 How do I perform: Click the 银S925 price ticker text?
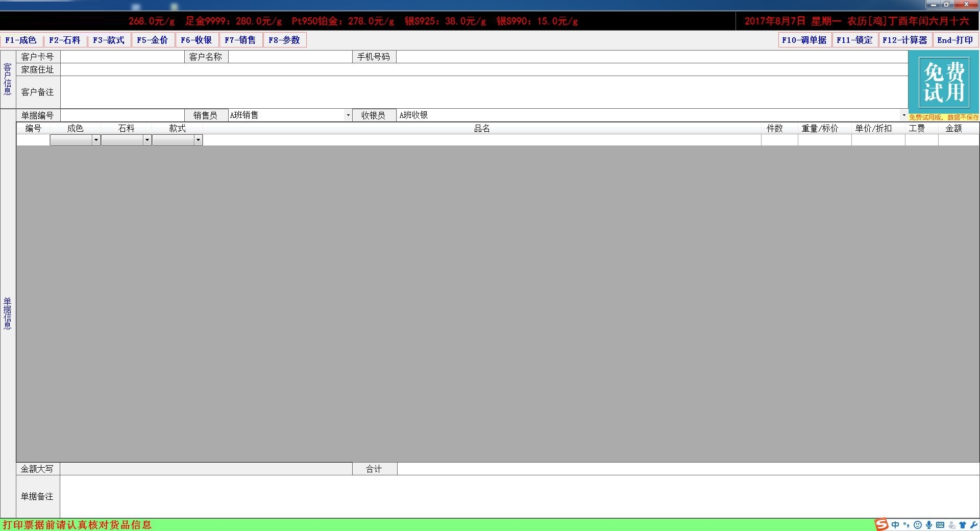pos(445,21)
